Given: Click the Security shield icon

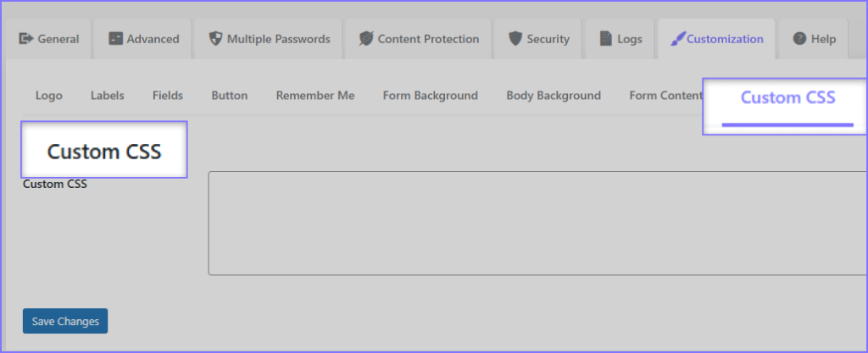Looking at the screenshot, I should (515, 39).
